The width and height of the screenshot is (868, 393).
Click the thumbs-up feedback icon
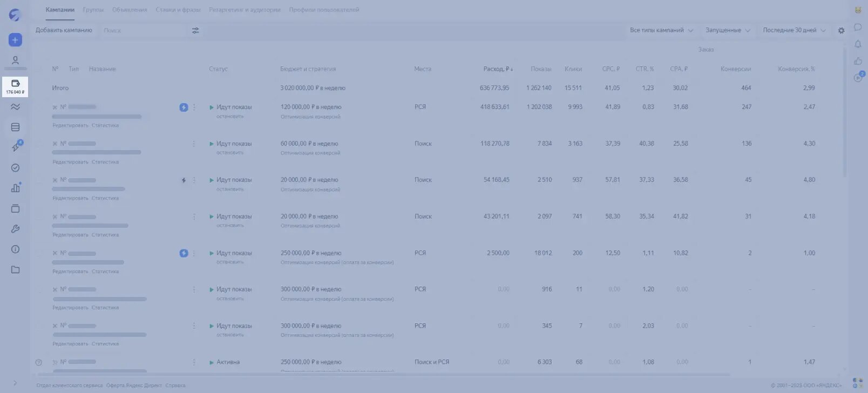858,61
